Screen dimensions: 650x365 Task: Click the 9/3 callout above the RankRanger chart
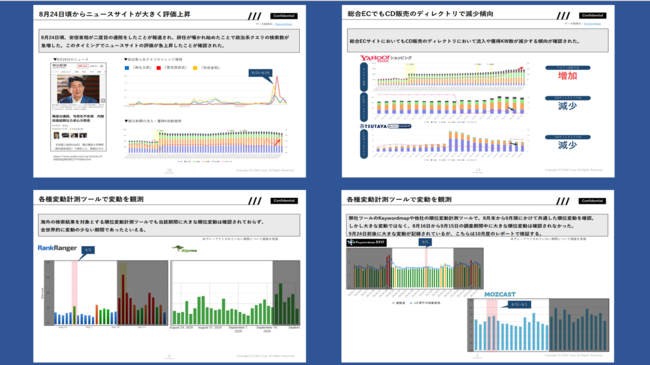(x=88, y=250)
